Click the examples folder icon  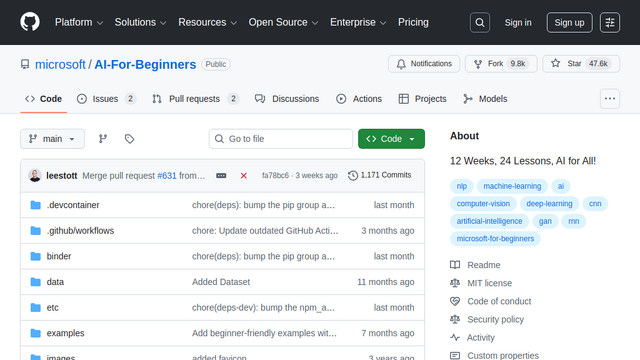36,333
